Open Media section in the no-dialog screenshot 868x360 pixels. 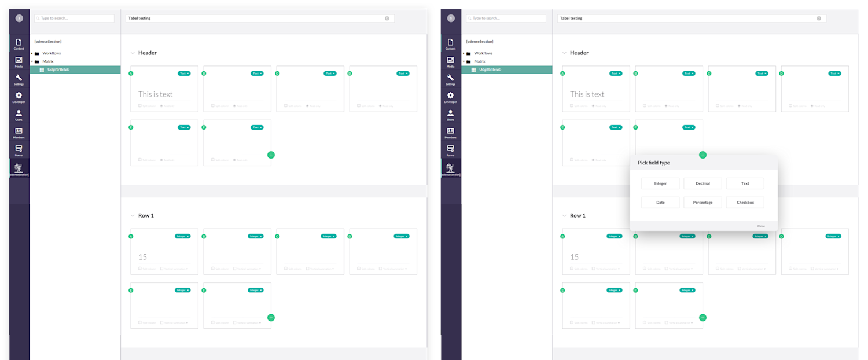tap(19, 62)
